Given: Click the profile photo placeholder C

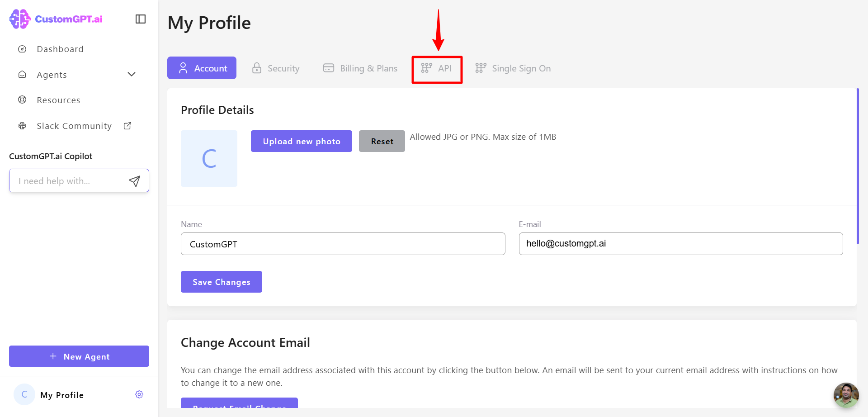Looking at the screenshot, I should click(209, 158).
